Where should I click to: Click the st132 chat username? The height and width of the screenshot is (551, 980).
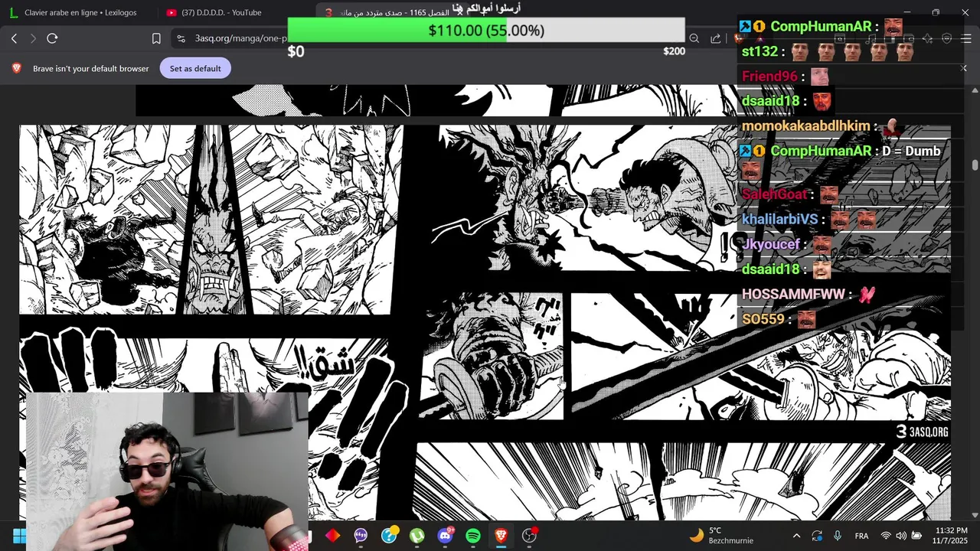point(759,51)
